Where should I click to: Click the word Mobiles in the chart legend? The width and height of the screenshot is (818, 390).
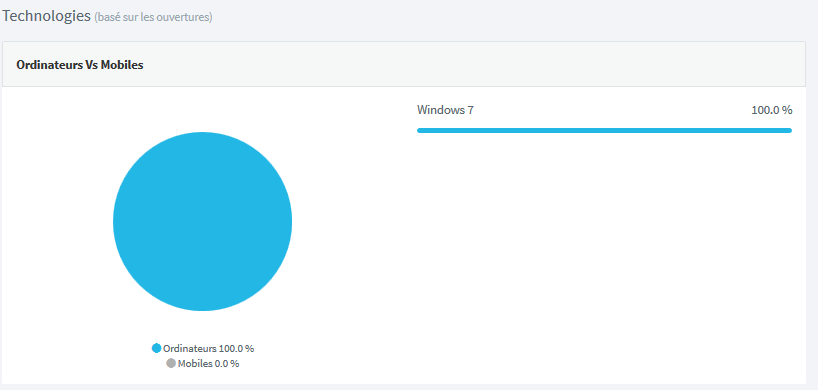pos(195,363)
